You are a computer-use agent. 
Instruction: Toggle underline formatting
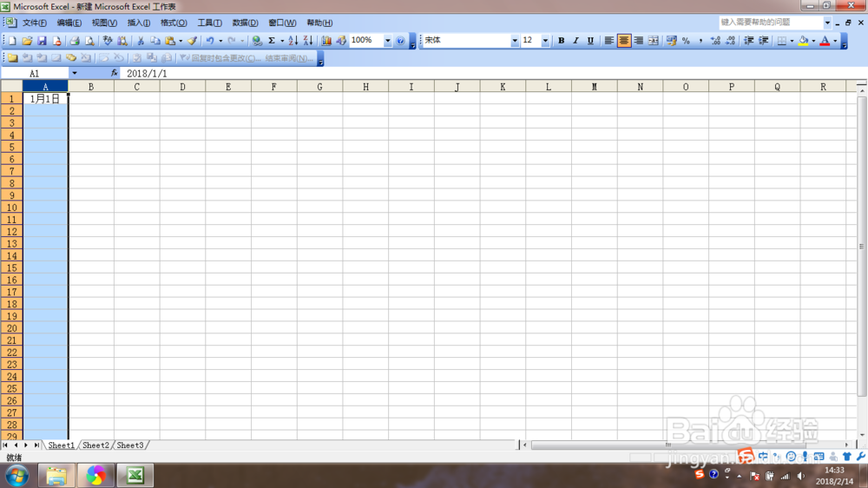(x=590, y=41)
